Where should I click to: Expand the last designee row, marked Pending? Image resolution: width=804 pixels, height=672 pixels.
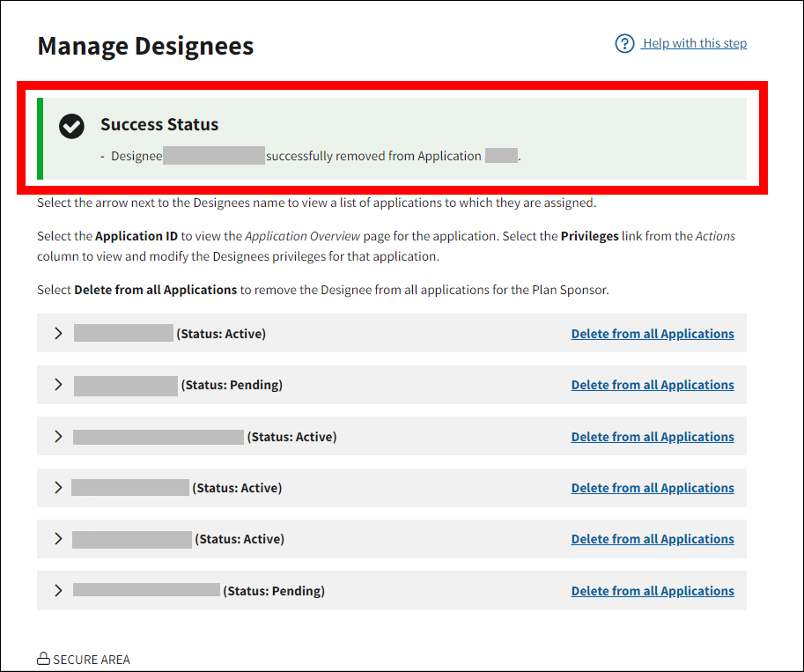58,591
